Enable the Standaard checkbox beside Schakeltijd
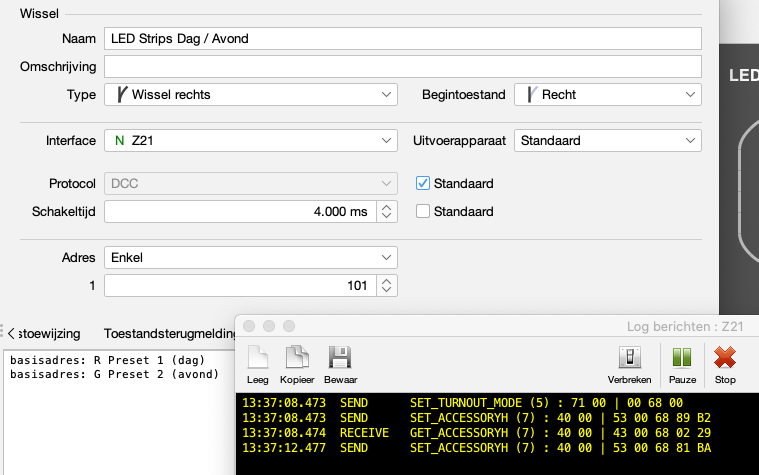The height and width of the screenshot is (475, 759). (423, 212)
